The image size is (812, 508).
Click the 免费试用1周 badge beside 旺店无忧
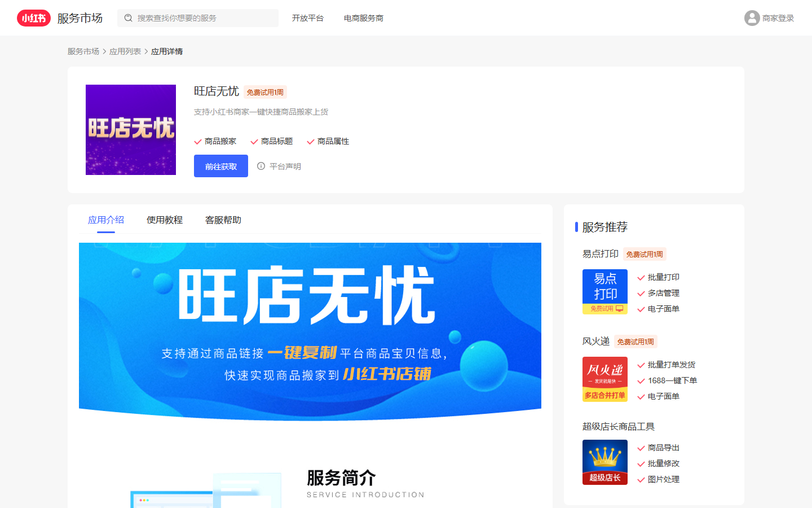click(265, 92)
